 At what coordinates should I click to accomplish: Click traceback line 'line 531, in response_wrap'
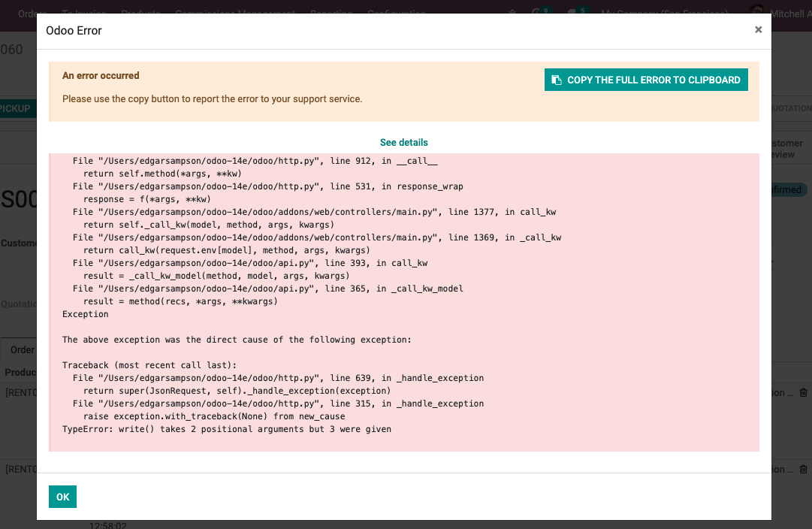[x=267, y=186]
